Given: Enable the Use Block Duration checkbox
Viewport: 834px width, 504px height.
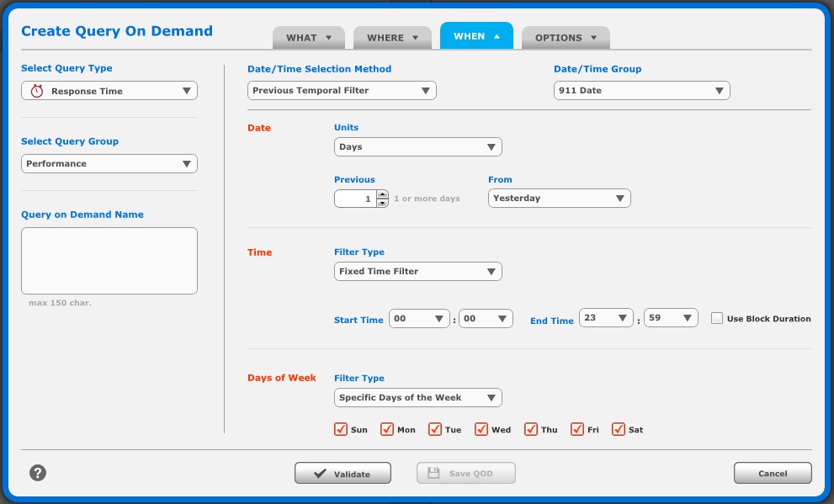Looking at the screenshot, I should 717,318.
